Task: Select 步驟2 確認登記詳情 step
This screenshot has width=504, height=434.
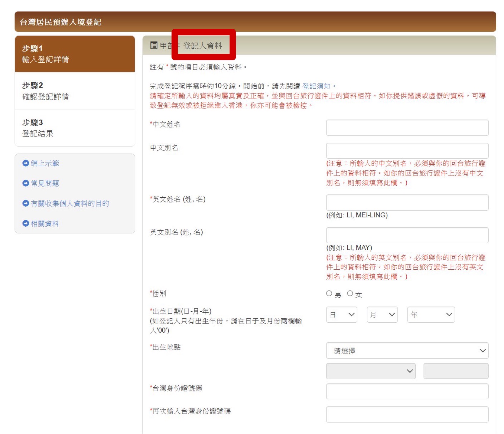Action: point(75,91)
